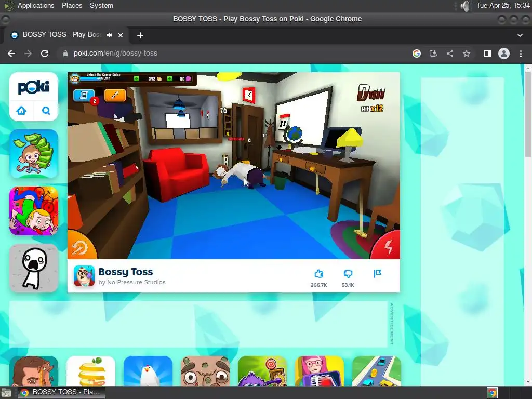Open the screaming stick figure game thumbnail
532x399 pixels.
pos(34,268)
